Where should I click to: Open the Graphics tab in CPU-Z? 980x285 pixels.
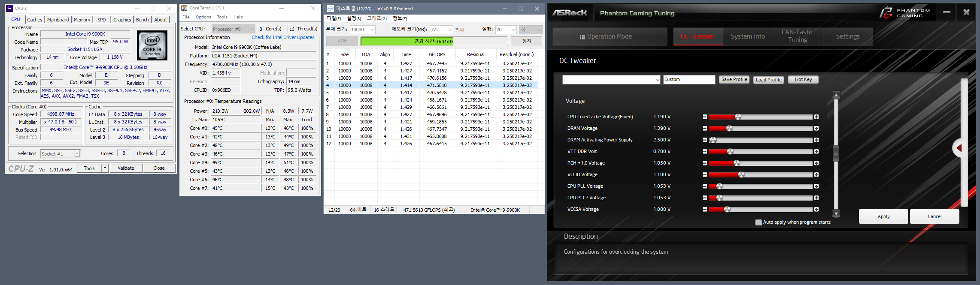[122, 20]
